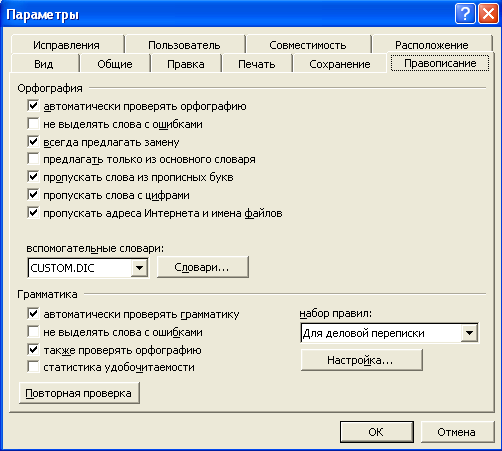Enable не выделять слова с ошибками under Орфография

click(33, 124)
